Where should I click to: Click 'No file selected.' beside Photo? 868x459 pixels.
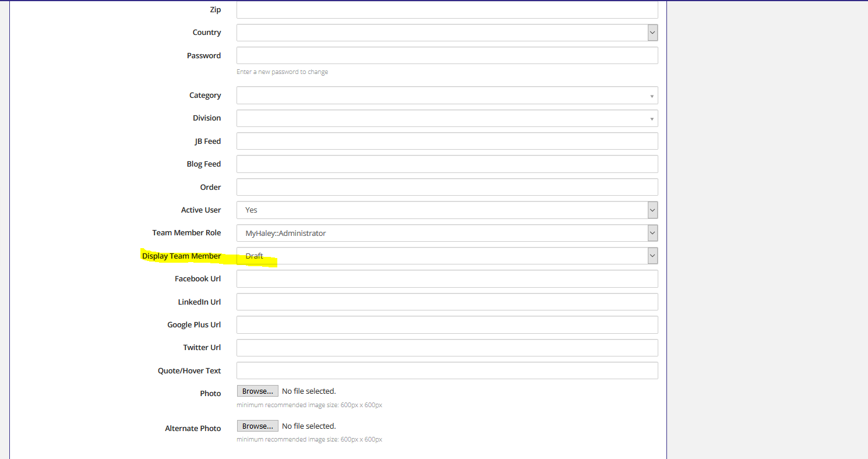pyautogui.click(x=309, y=391)
